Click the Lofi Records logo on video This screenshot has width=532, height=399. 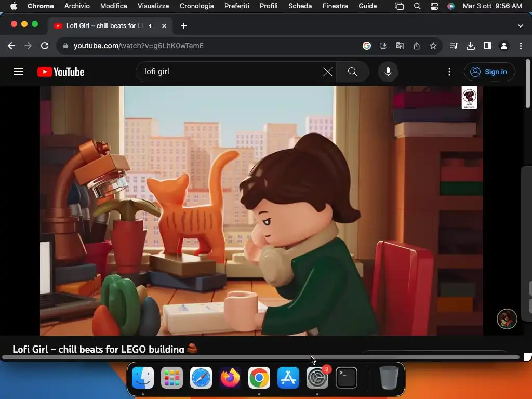point(469,97)
